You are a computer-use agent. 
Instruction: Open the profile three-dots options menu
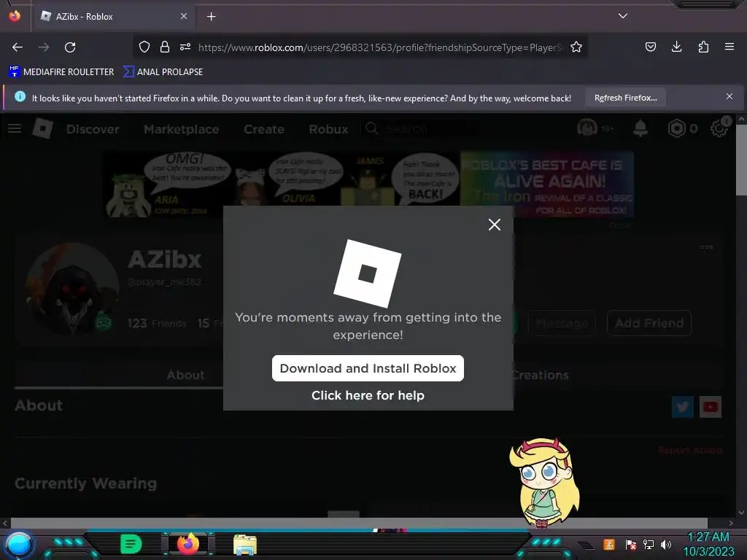pyautogui.click(x=706, y=247)
